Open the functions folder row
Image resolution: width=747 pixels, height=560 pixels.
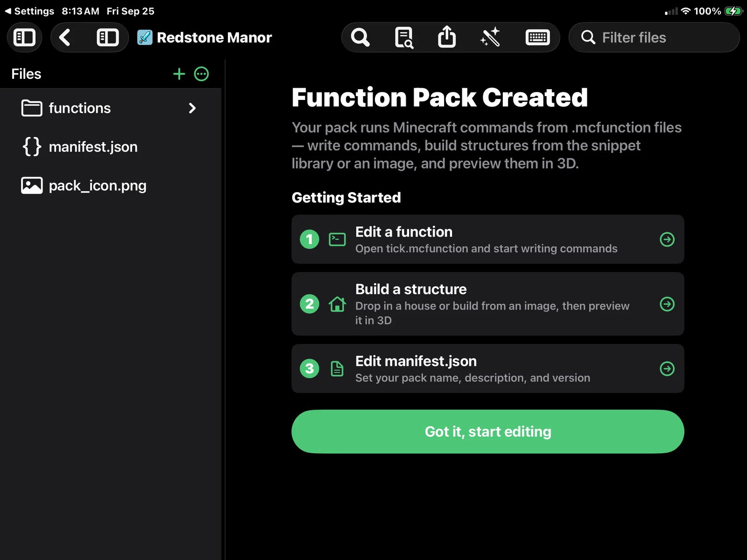tap(111, 108)
